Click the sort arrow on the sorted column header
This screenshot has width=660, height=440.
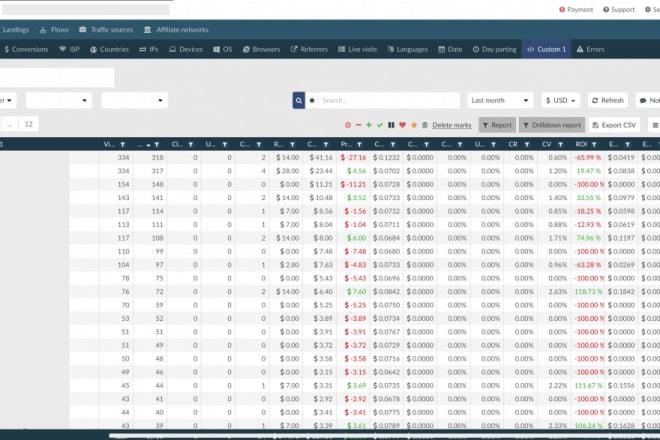pyautogui.click(x=148, y=145)
